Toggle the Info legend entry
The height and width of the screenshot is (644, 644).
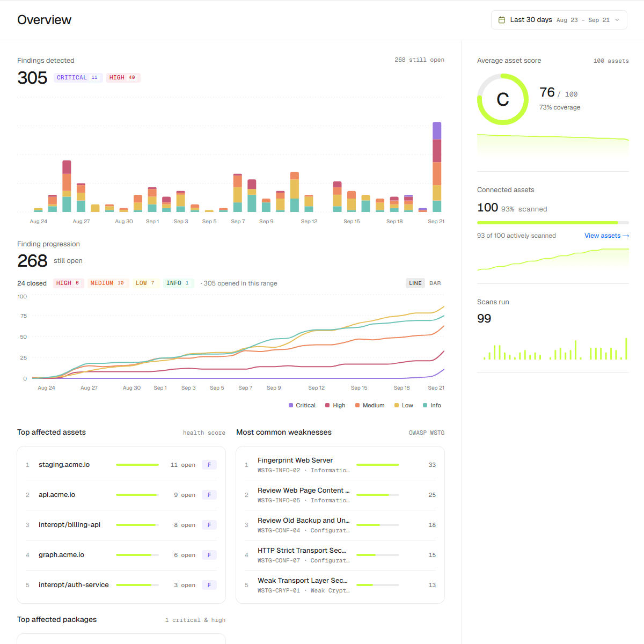coord(432,406)
